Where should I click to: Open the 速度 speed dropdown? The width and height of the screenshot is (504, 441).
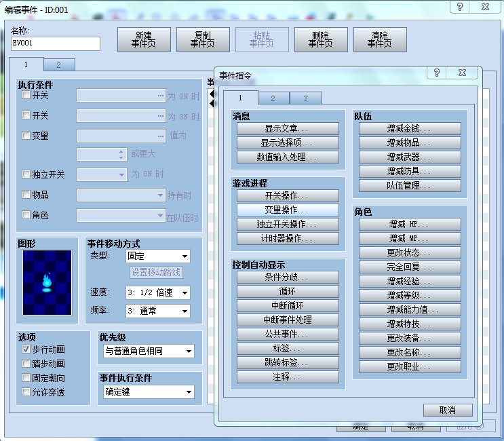click(158, 292)
